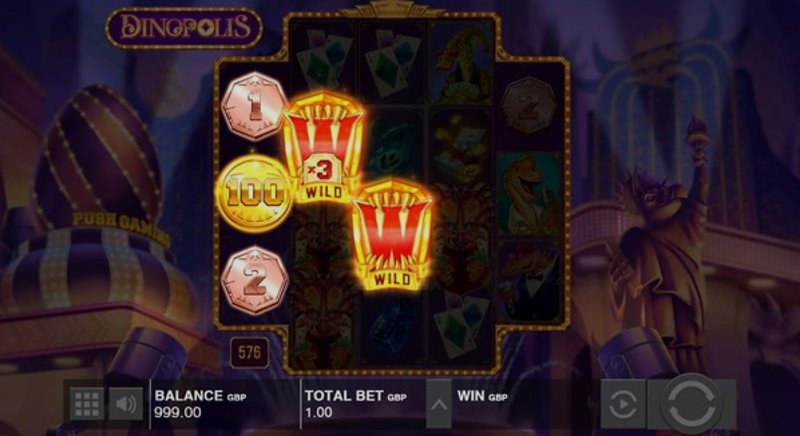Click the Dinopolis logo
This screenshot has width=800, height=436.
tap(184, 28)
